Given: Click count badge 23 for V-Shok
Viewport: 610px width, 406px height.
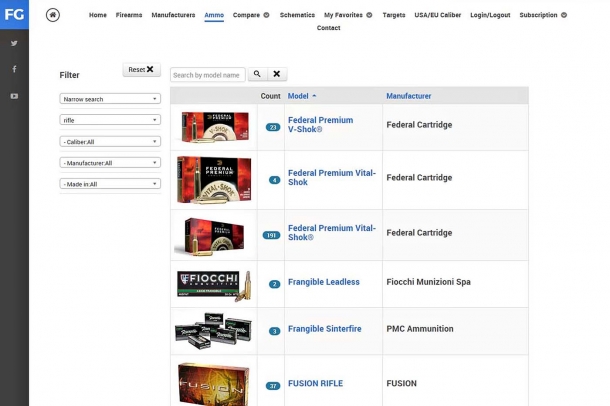Looking at the screenshot, I should (273, 127).
